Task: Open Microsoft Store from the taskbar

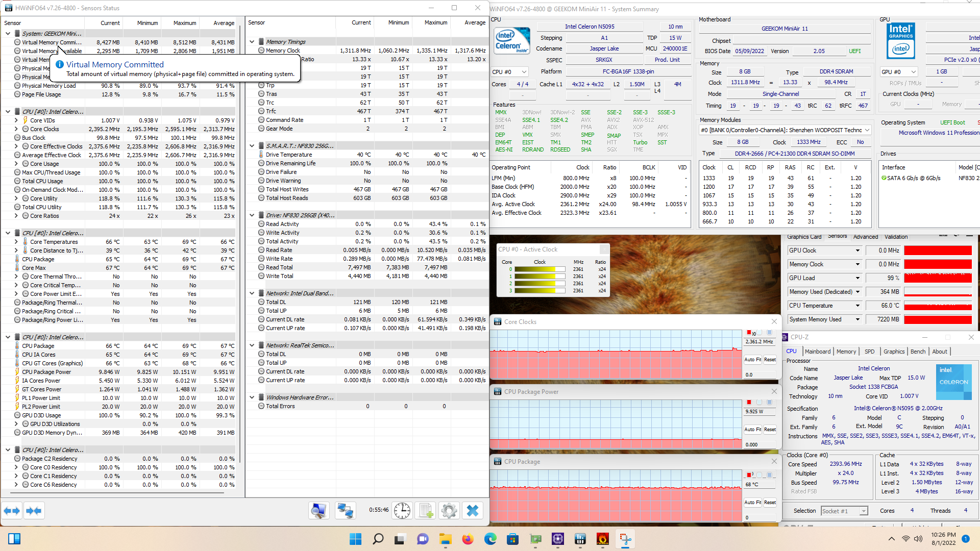Action: (x=512, y=539)
